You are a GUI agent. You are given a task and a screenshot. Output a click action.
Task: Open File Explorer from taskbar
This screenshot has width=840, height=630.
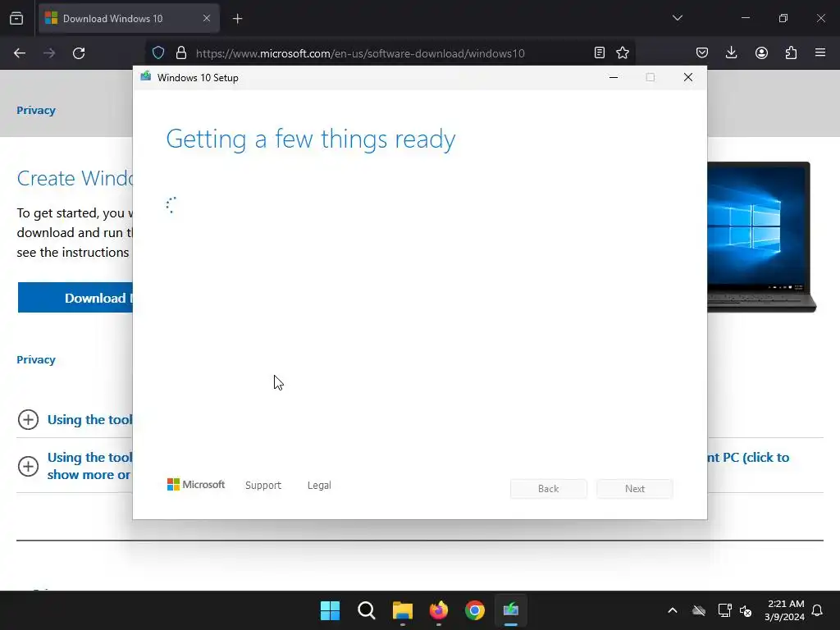click(x=402, y=610)
